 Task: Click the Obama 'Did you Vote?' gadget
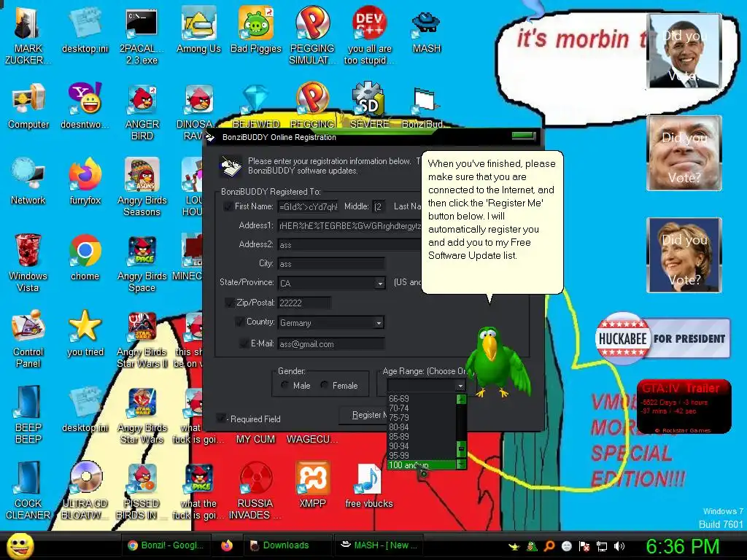[684, 51]
